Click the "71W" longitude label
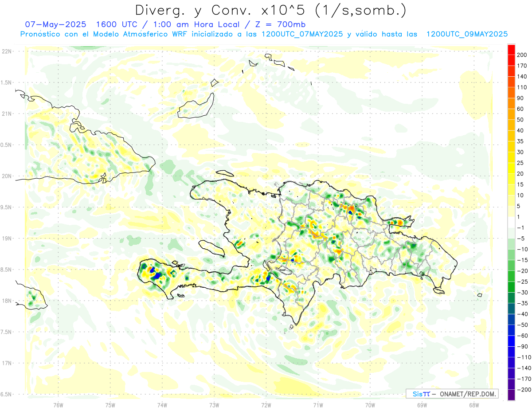 (318, 405)
